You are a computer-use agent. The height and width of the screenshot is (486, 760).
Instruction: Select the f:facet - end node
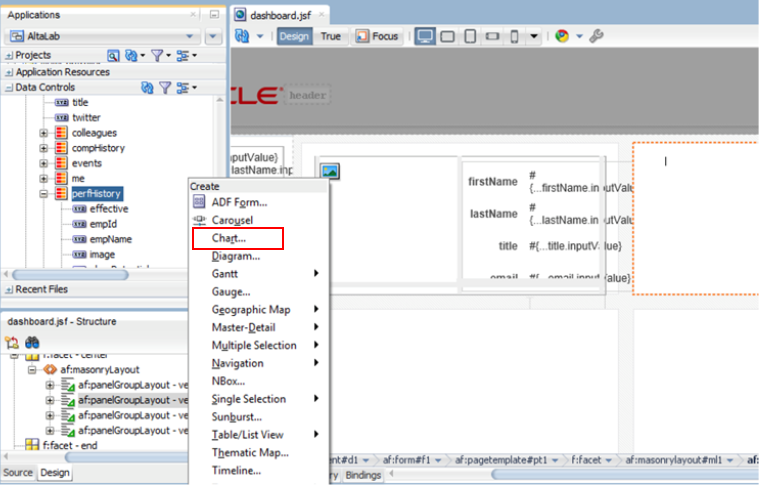pos(70,445)
